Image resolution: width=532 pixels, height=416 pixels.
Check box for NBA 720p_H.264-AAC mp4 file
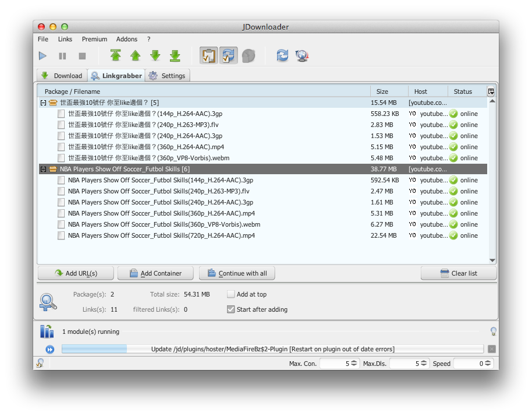coord(61,235)
